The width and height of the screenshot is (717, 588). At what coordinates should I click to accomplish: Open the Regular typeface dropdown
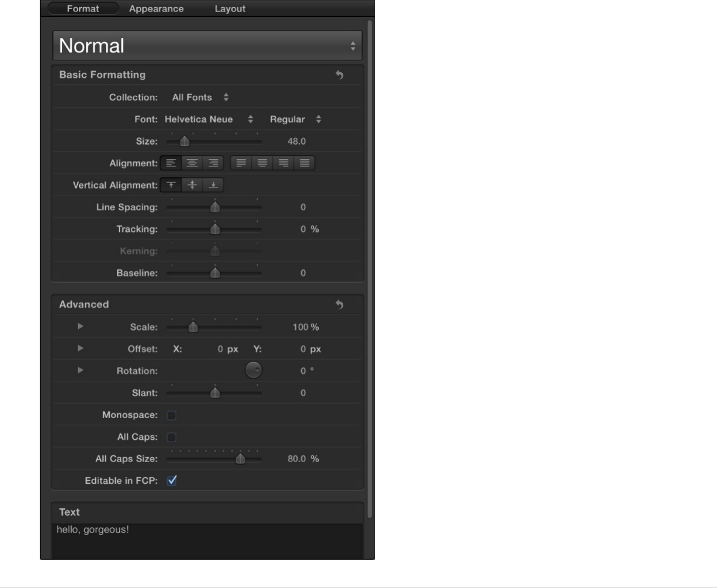tap(295, 119)
